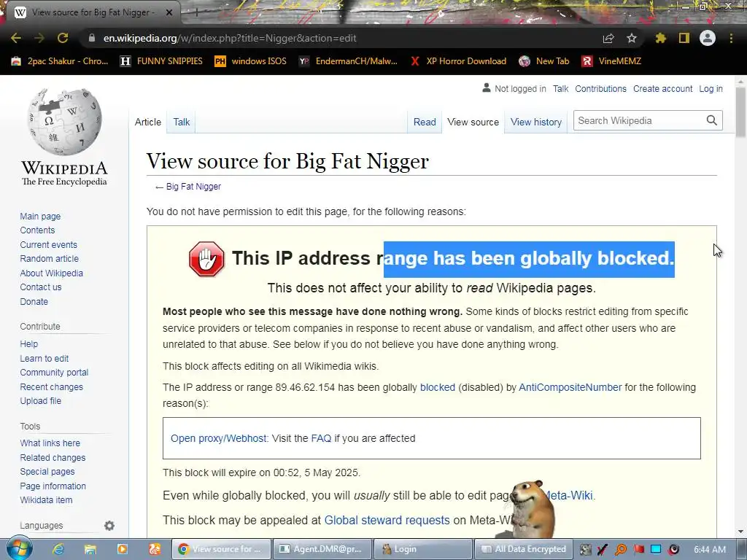The height and width of the screenshot is (560, 747).
Task: Open the orange browser icon in taskbar
Action: (155, 549)
